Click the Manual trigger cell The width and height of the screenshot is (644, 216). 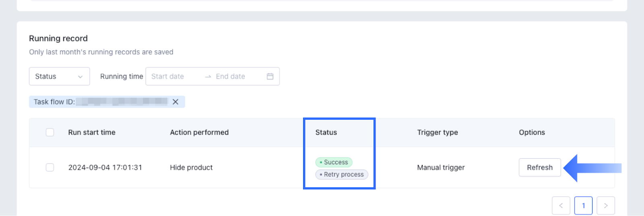tap(441, 167)
